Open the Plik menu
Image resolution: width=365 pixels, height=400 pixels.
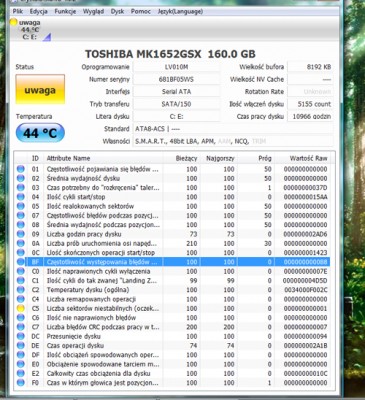[x=18, y=11]
